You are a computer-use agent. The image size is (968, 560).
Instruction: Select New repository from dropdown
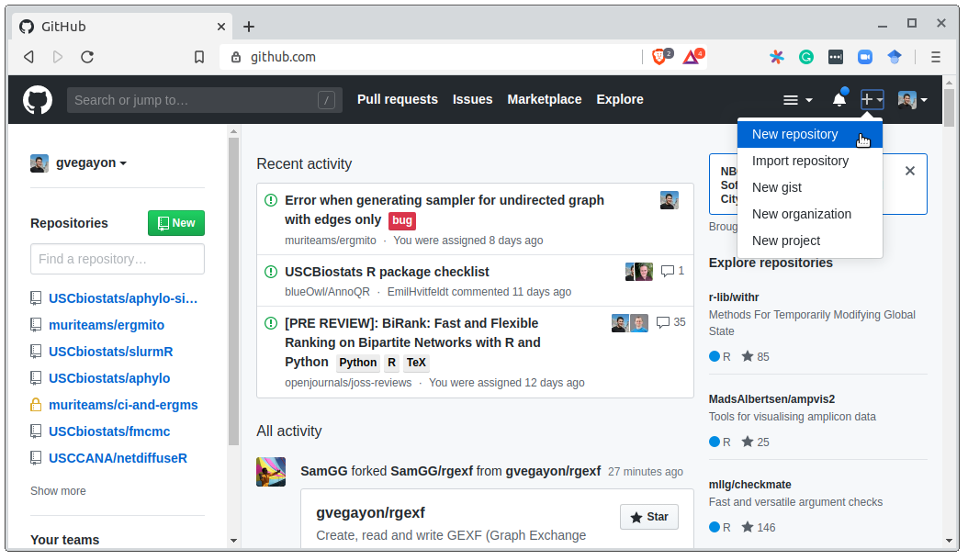[810, 134]
